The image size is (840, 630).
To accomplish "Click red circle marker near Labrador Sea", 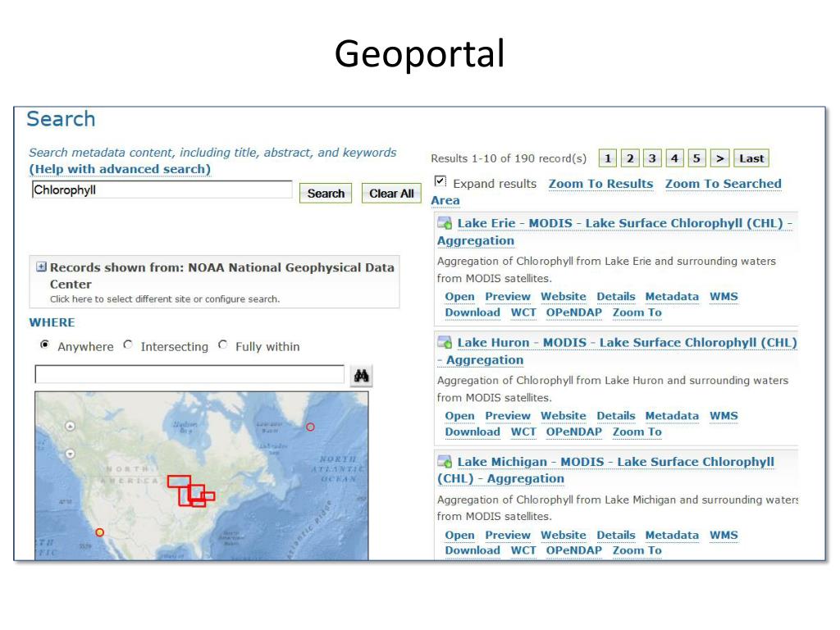I will point(310,427).
